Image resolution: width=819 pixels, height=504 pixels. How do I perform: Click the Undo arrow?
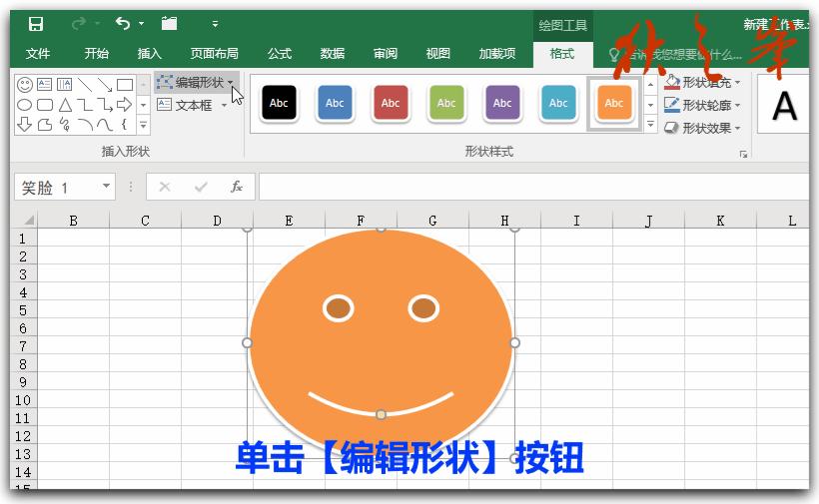tap(123, 24)
